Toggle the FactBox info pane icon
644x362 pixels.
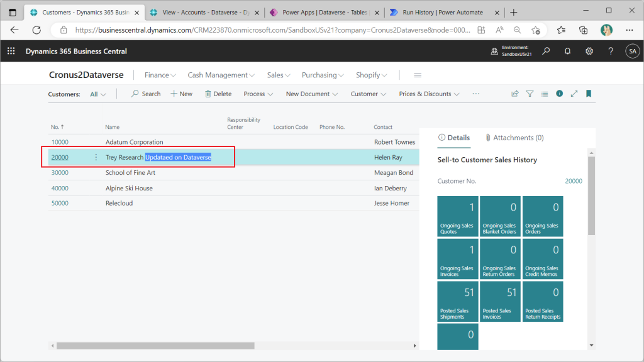coord(559,94)
